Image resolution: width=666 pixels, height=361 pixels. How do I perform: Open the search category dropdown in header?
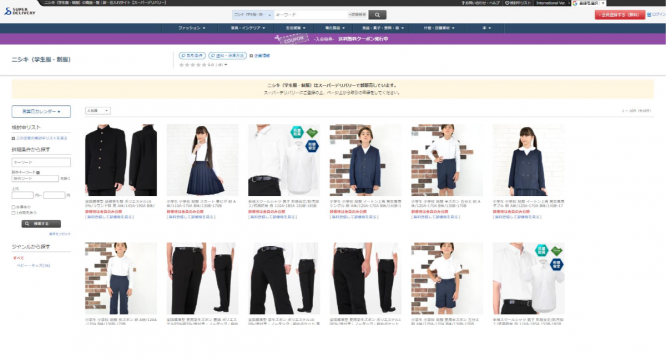[x=253, y=15]
